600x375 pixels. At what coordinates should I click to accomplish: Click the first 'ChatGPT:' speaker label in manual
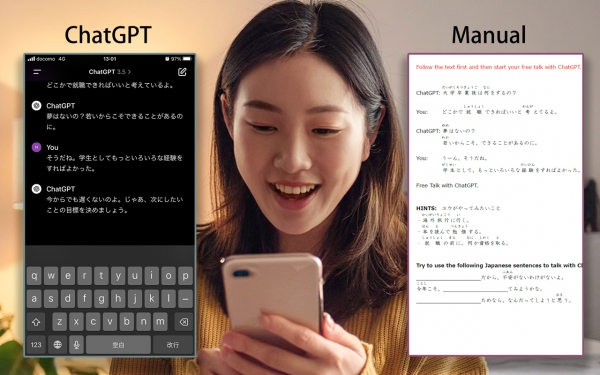click(x=428, y=93)
